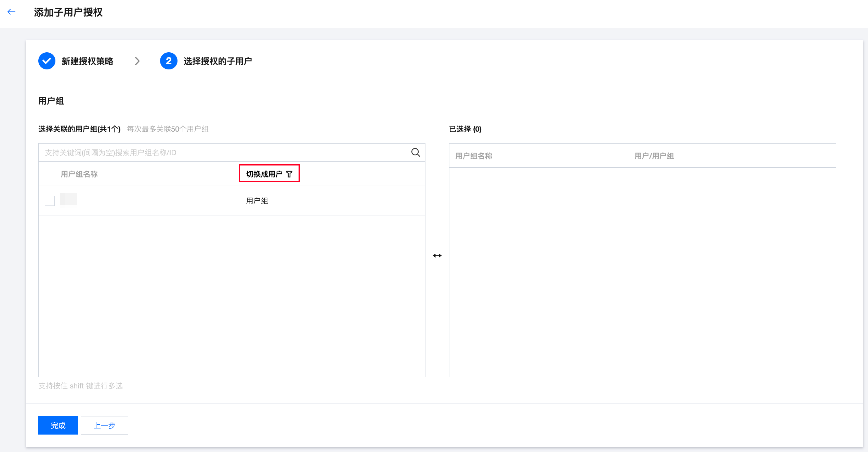Click the search magnifier icon
868x452 pixels.
(416, 152)
